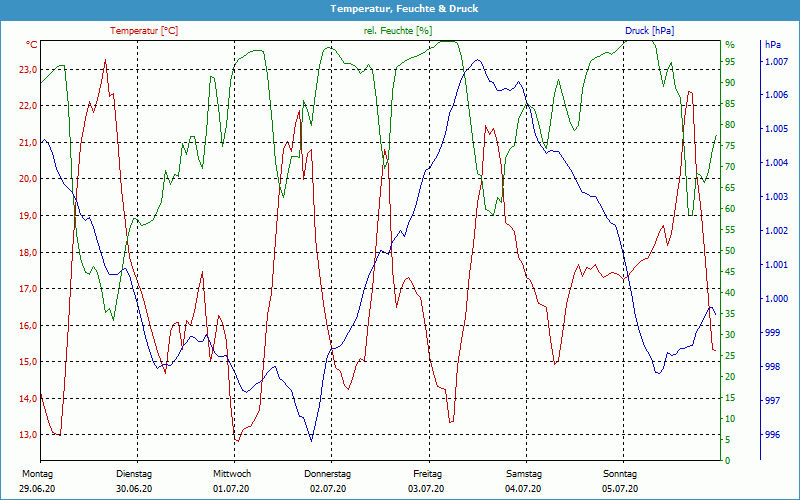Click the '70' humidity axis value
Image resolution: width=800 pixels, height=500 pixels.
tap(730, 167)
